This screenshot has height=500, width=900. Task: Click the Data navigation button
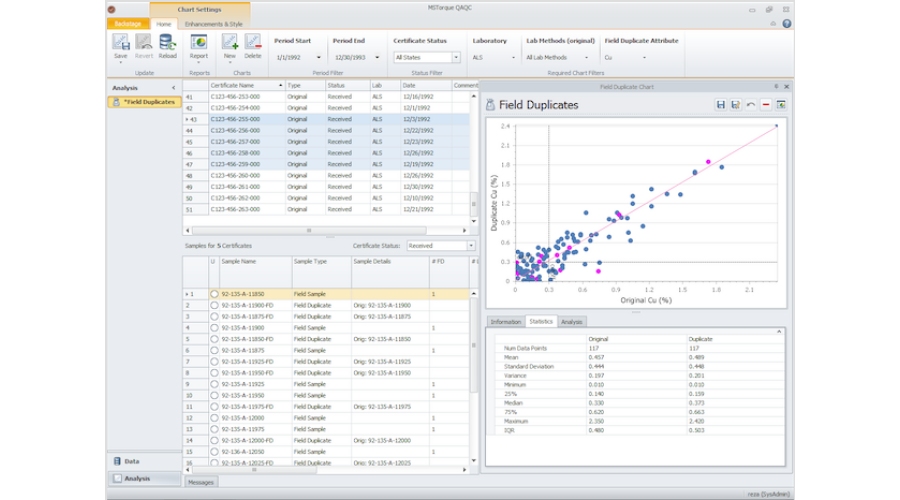point(132,461)
